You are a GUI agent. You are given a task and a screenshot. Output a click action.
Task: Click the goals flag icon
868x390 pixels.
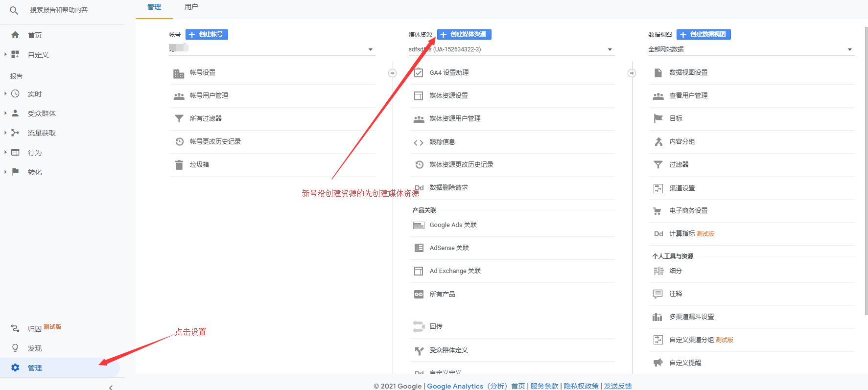click(x=658, y=118)
